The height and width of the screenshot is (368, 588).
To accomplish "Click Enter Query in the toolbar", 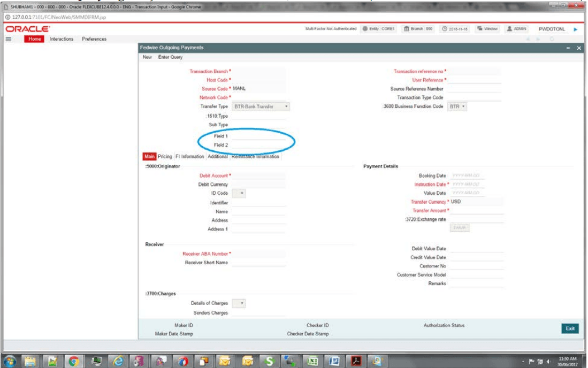I will coord(170,57).
